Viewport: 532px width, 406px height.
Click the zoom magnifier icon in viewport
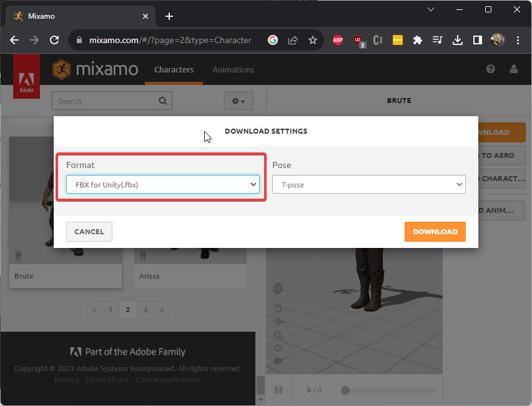[x=278, y=335]
